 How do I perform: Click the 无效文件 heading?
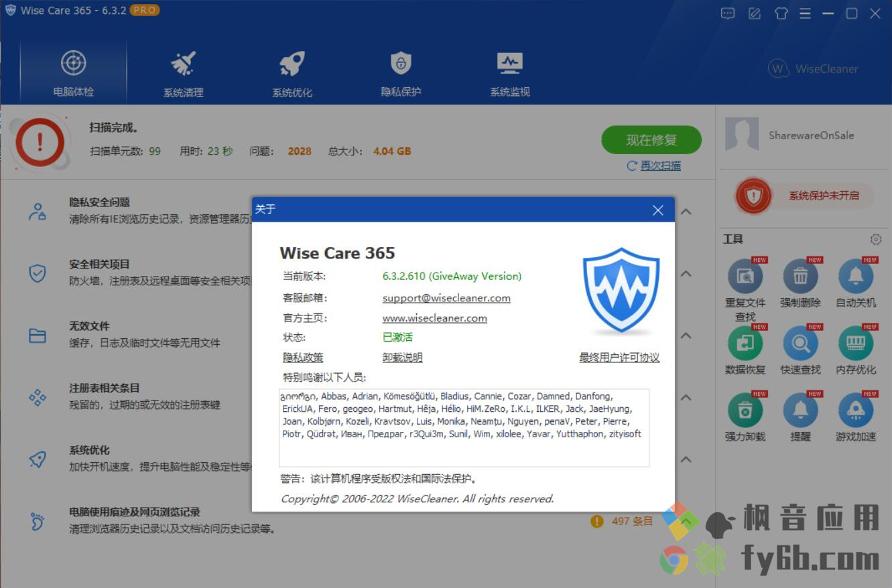(89, 326)
